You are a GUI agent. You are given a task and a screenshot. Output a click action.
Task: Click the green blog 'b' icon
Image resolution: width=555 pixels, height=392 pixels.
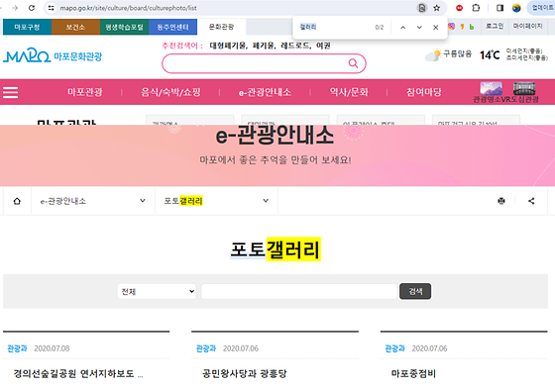(472, 27)
